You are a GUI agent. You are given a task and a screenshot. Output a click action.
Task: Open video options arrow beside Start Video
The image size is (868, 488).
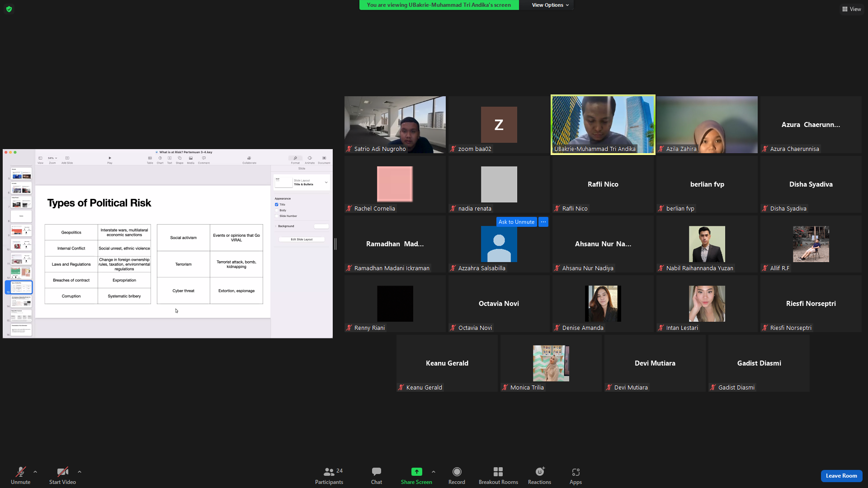[80, 472]
